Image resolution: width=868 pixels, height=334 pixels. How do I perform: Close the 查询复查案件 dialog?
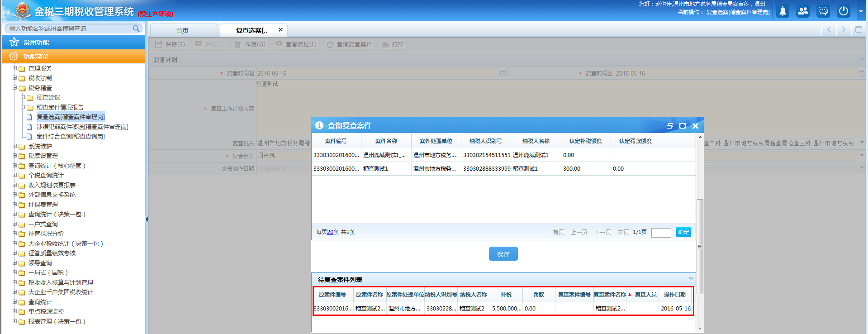tap(695, 126)
